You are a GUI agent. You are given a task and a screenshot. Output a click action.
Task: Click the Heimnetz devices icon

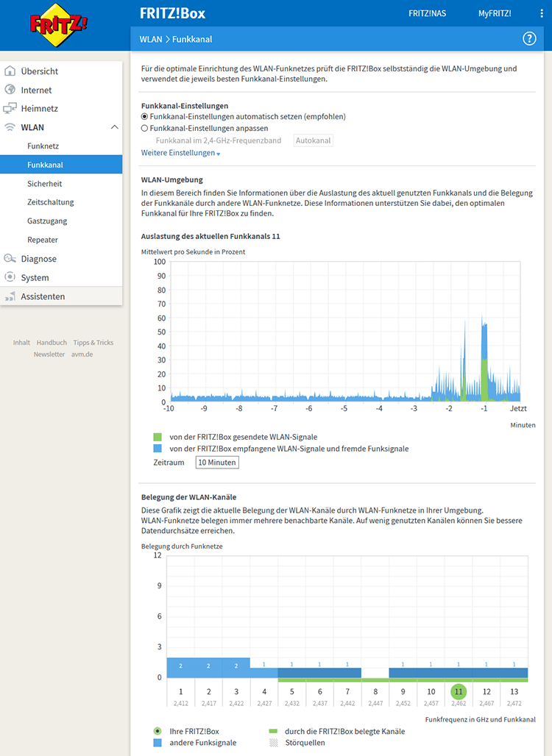(x=10, y=109)
